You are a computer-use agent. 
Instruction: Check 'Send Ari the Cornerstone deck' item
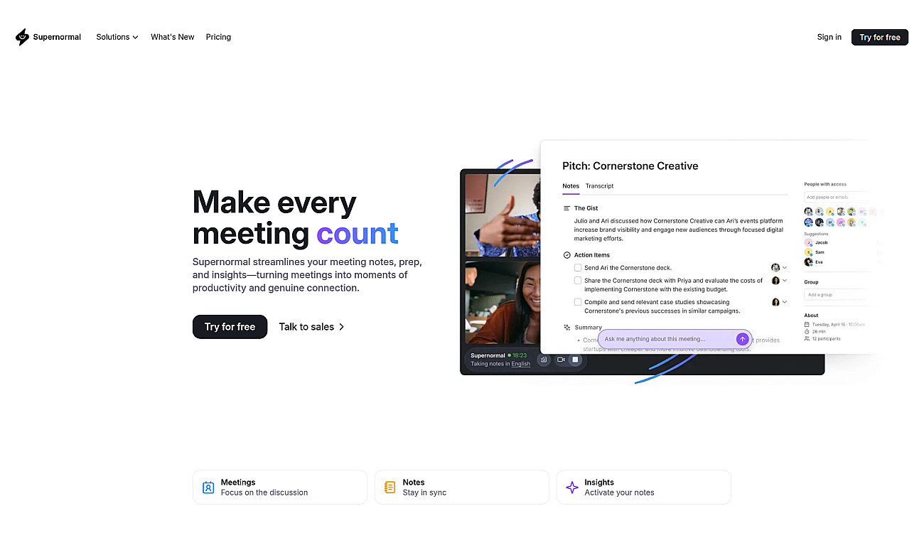click(x=578, y=268)
